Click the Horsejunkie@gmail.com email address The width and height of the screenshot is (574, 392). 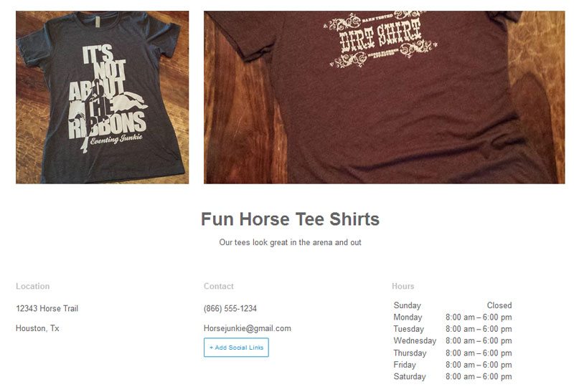[x=248, y=328]
